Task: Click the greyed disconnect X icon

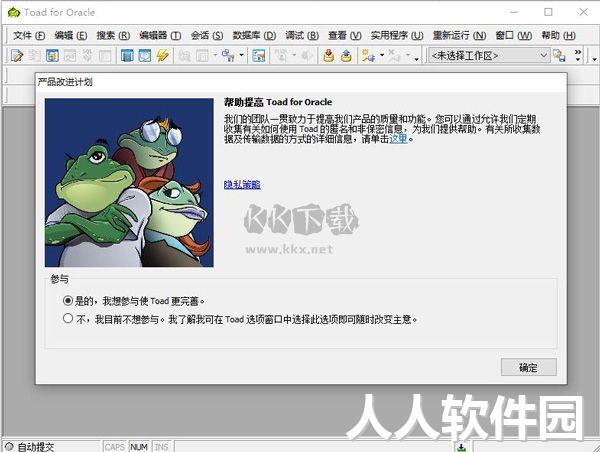Action: point(394,56)
